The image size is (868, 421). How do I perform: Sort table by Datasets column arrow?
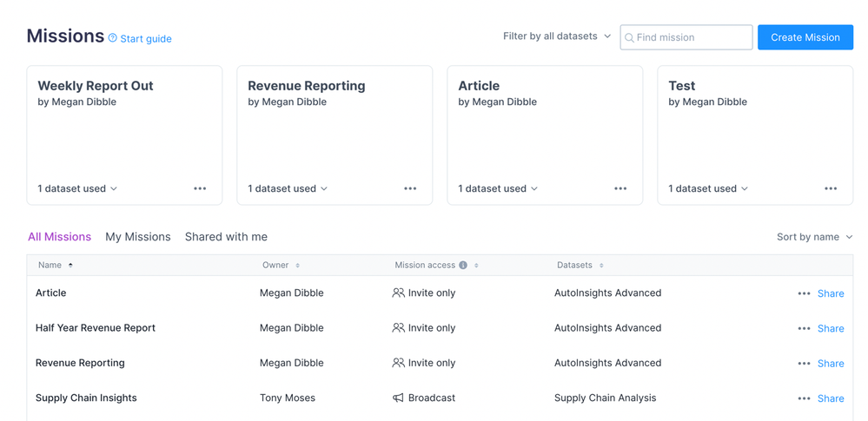pos(601,266)
